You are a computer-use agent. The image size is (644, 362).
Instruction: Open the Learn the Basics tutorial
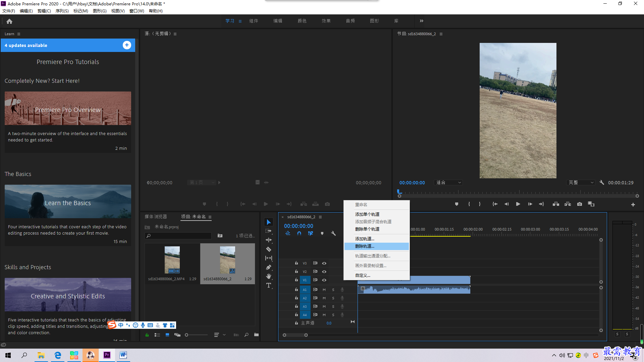(68, 201)
